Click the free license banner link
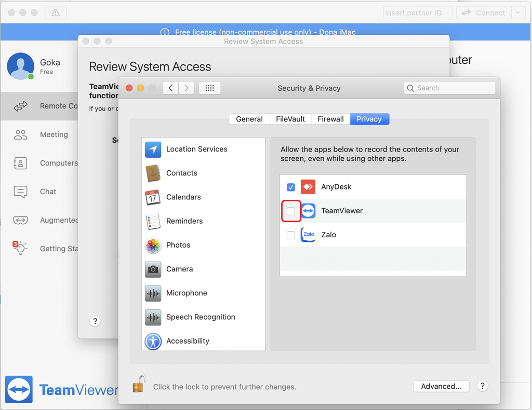Screen dimensions: 532x410 [x=265, y=32]
